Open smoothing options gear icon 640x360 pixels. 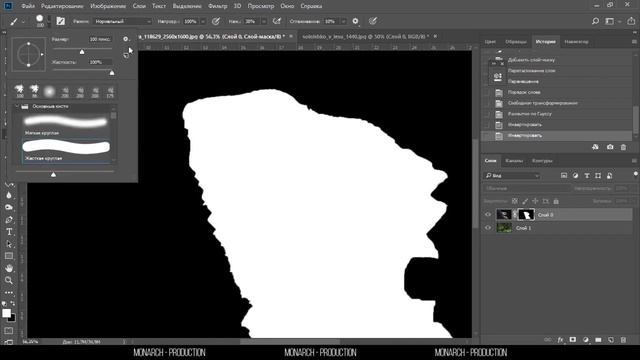356,21
